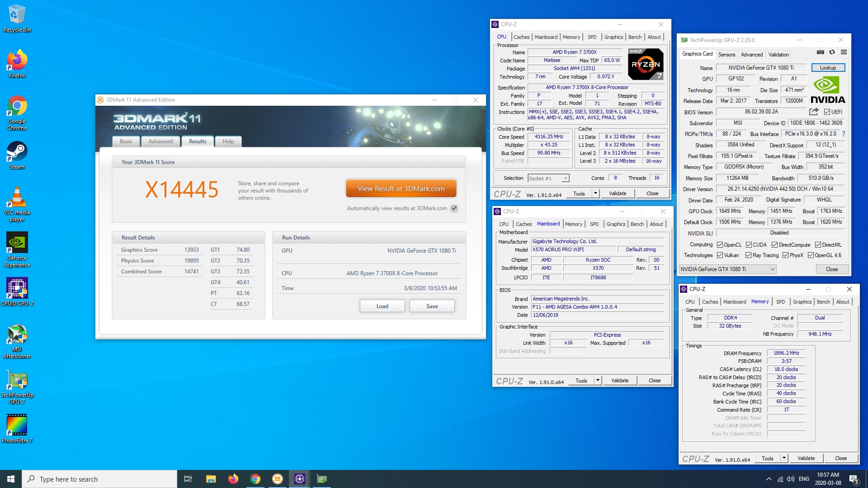Switch to Chrome in the taskbar
This screenshot has height=488, width=868.
click(x=255, y=479)
